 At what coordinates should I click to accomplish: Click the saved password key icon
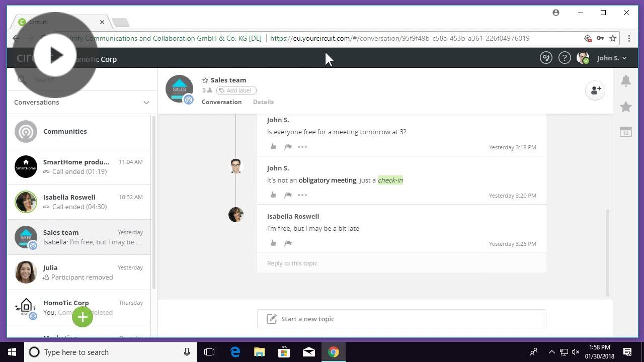(x=600, y=38)
